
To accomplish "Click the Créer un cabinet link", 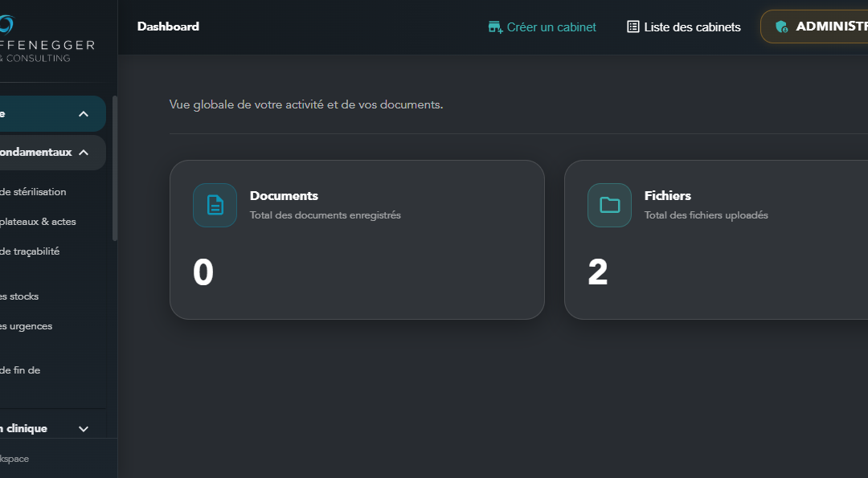I will (x=542, y=27).
